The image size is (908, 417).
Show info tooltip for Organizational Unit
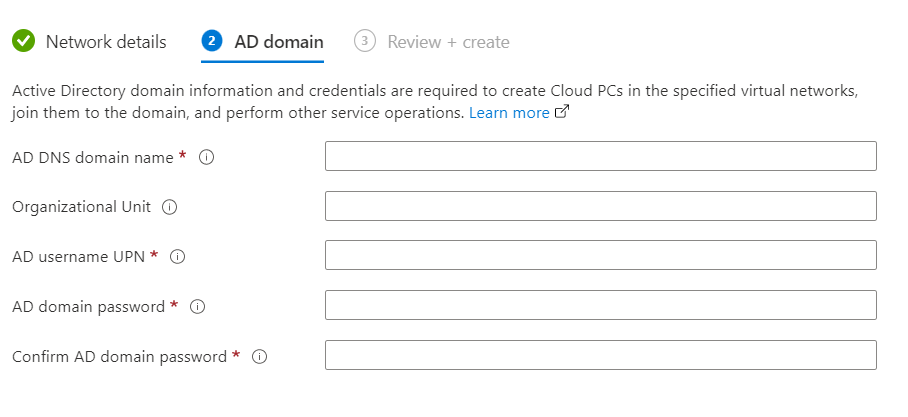tap(169, 207)
